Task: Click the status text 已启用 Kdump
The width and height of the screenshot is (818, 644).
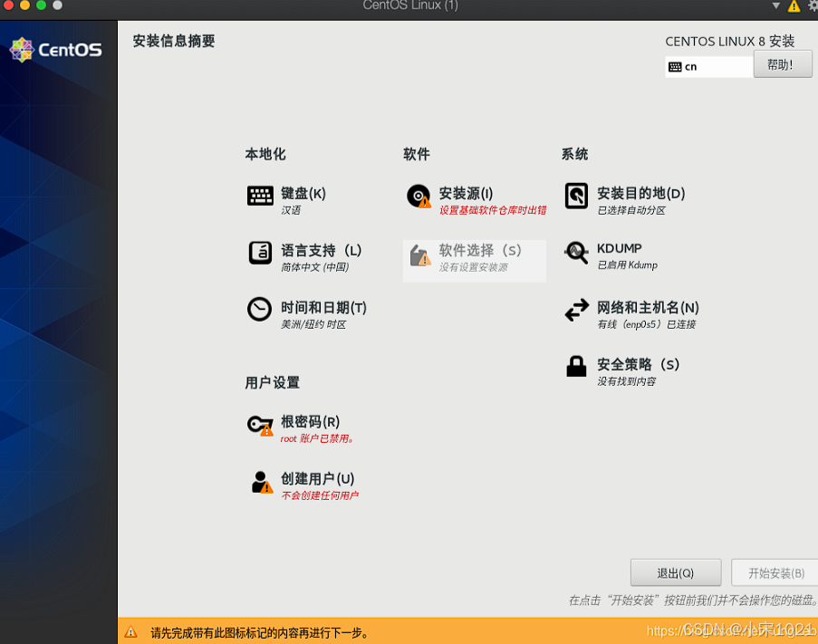Action: (x=627, y=264)
